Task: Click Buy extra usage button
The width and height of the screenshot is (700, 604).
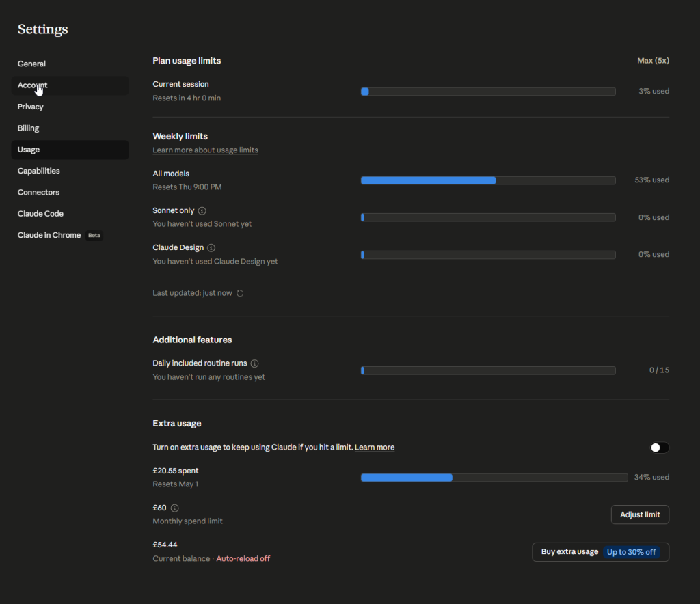Action: click(x=600, y=552)
